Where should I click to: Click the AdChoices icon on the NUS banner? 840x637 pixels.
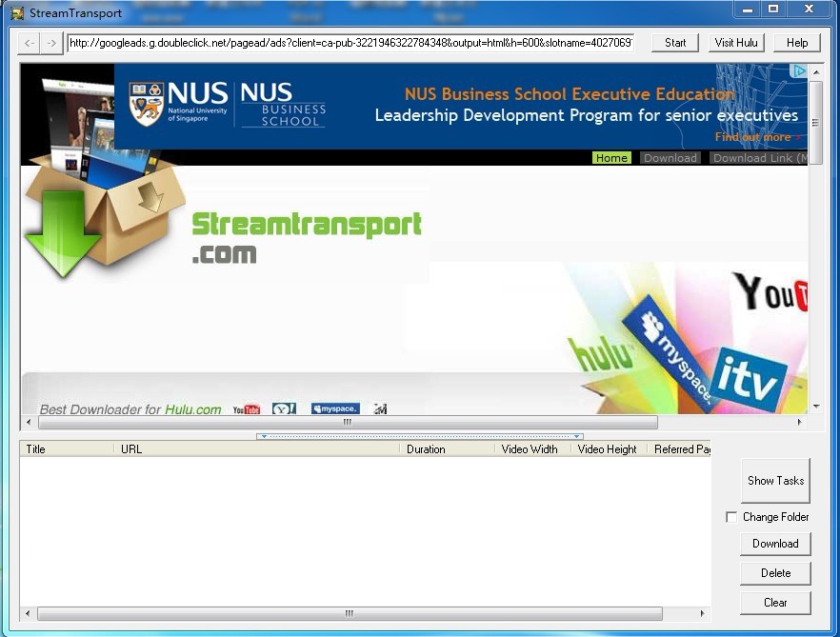pyautogui.click(x=799, y=71)
